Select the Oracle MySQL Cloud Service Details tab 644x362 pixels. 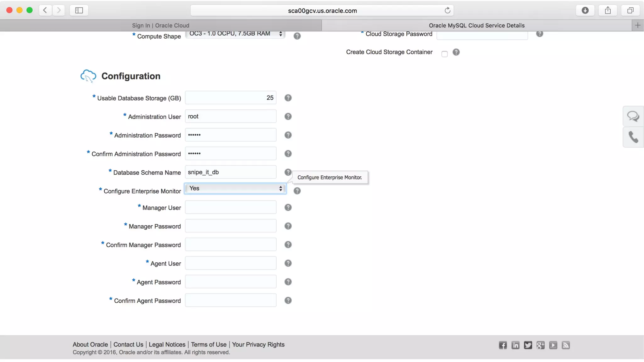point(476,25)
